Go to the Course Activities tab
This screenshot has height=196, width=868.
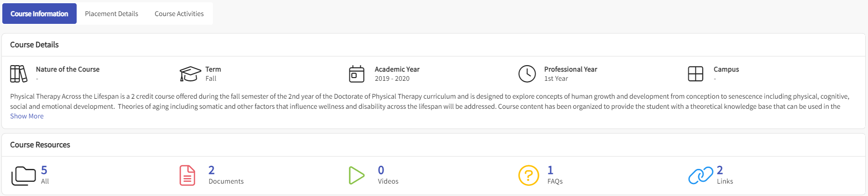[x=179, y=14]
